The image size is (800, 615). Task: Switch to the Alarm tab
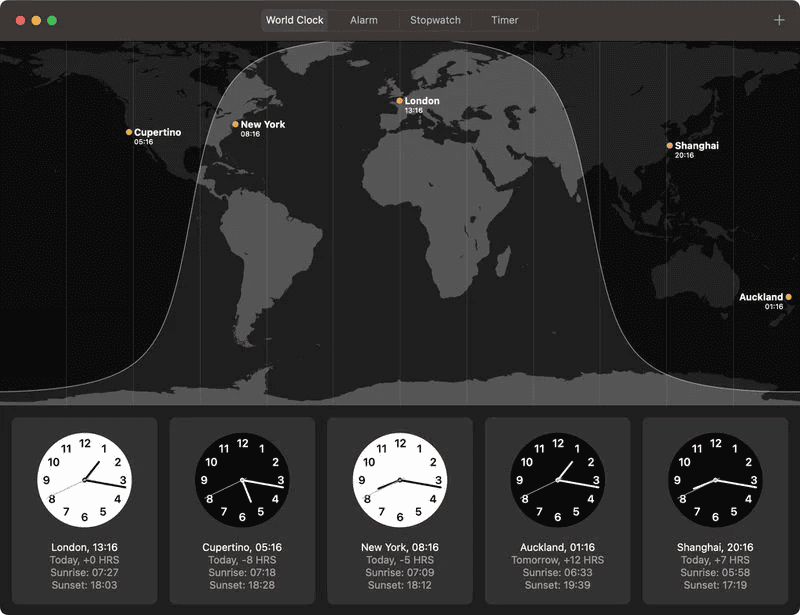click(x=364, y=20)
